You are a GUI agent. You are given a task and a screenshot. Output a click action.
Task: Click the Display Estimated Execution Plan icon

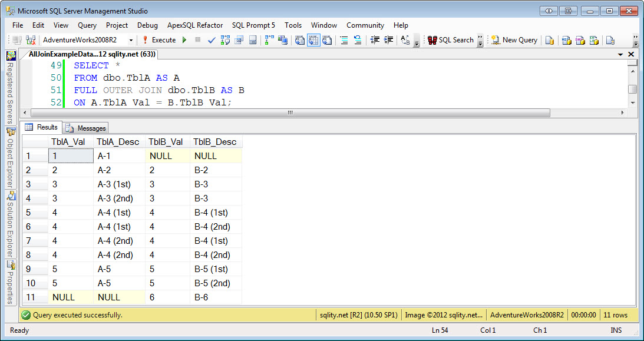coord(224,40)
